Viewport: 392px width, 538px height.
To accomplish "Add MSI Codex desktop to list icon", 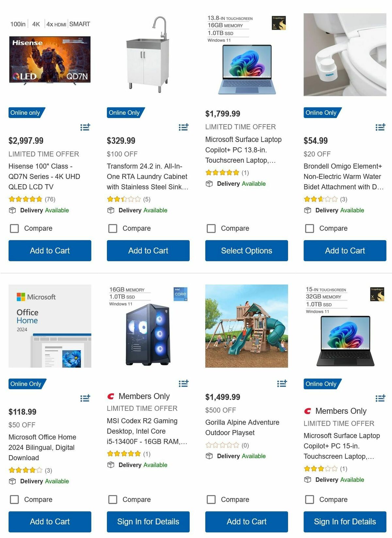I will (x=184, y=383).
